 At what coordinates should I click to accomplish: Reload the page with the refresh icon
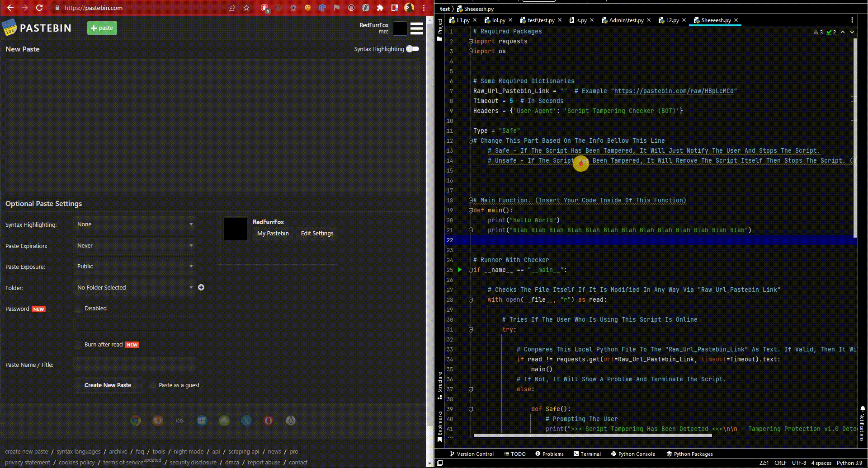coord(39,8)
